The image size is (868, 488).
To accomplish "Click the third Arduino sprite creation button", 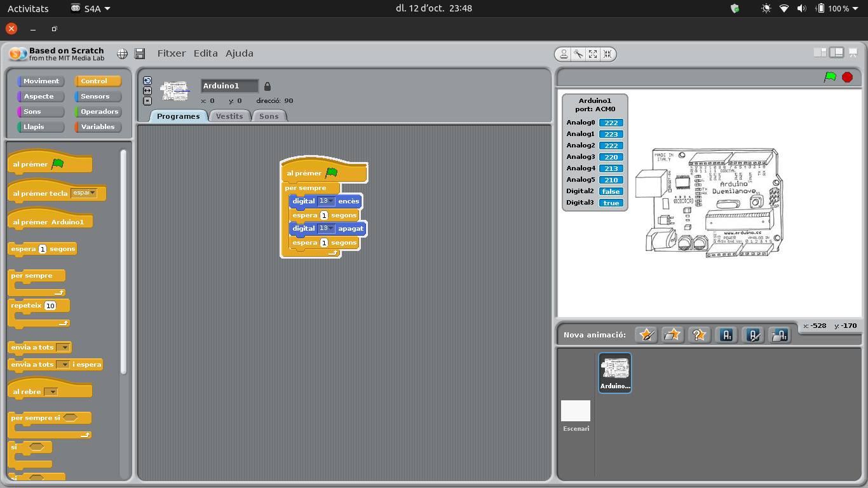I will click(x=780, y=335).
